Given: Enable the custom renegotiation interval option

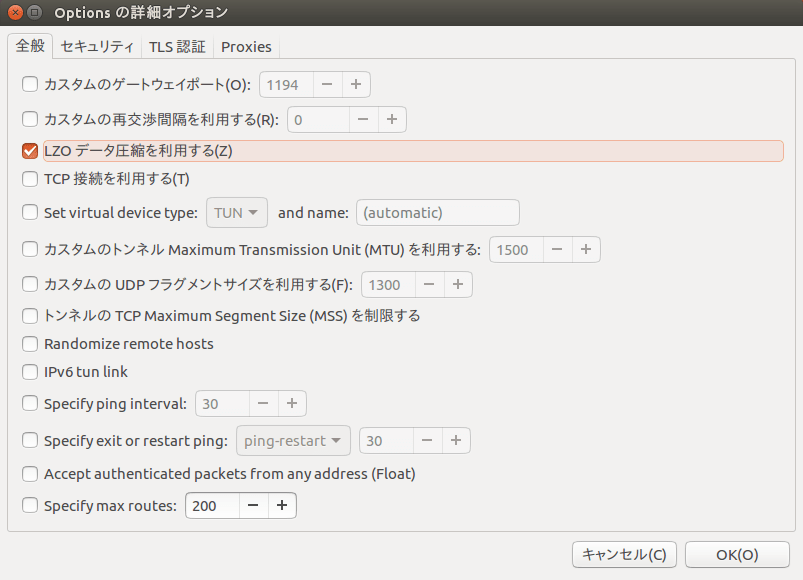Looking at the screenshot, I should coord(29,118).
